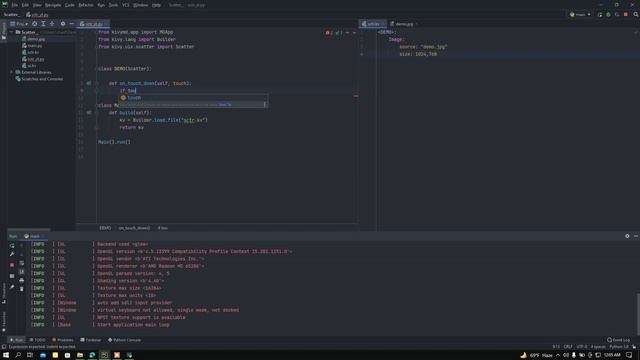The image size is (640, 360).
Task: Select the touch autocomplete suggestion
Action: point(193,98)
